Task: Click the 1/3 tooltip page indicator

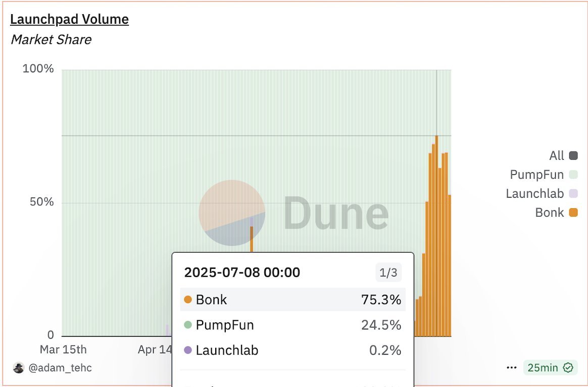Action: 388,273
